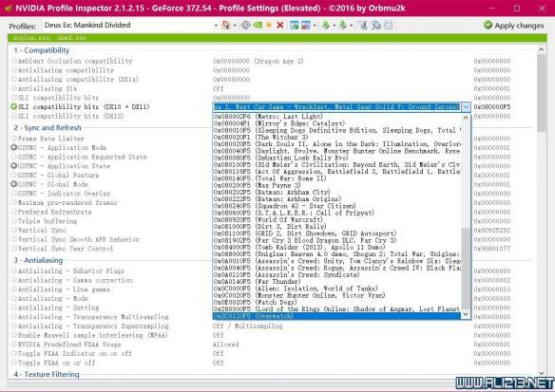Click the gray state icon beside Ambient Occlusion compatibility
The height and width of the screenshot is (392, 555).
tap(14, 61)
